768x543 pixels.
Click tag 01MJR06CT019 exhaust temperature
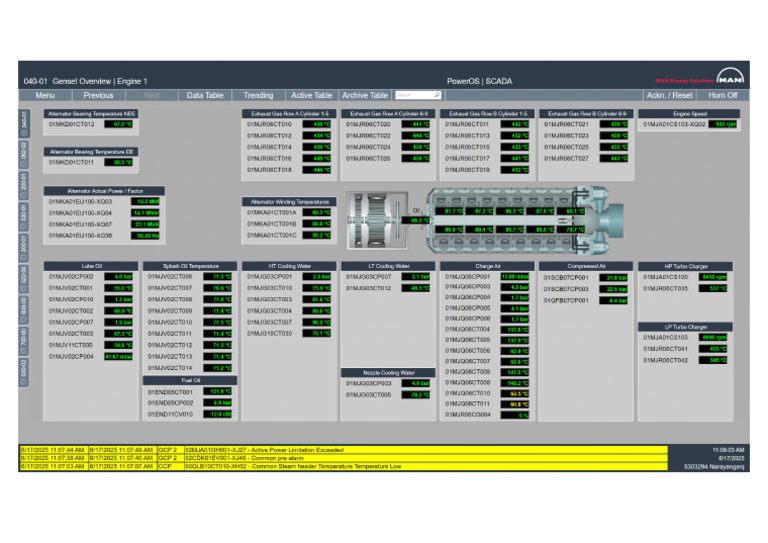point(515,170)
